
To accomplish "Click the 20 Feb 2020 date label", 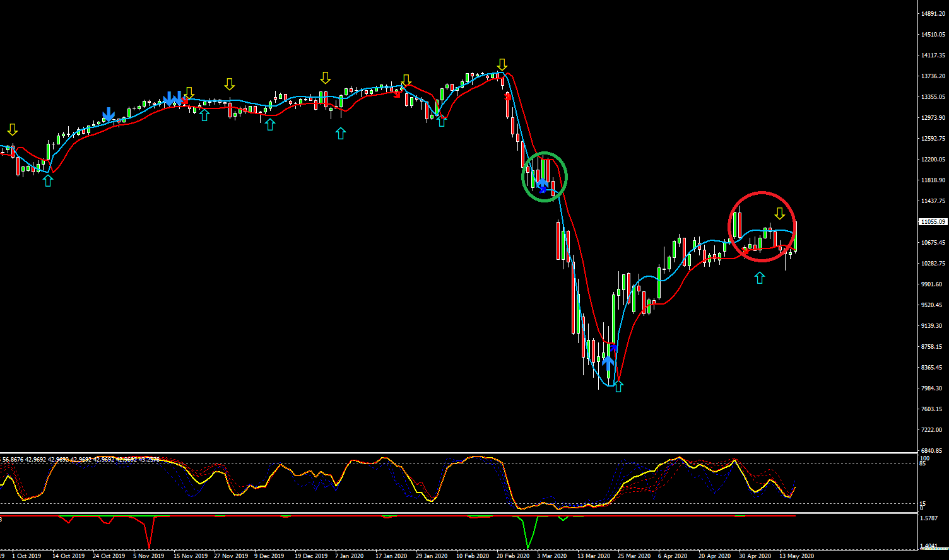I will [x=512, y=556].
